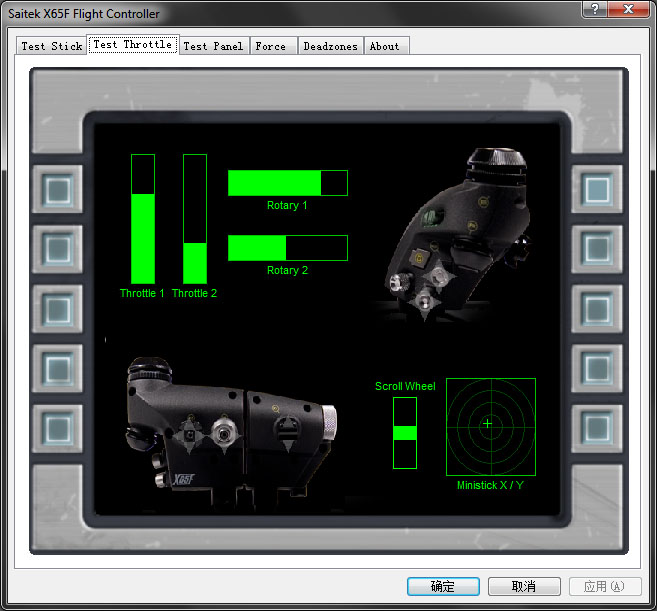Click the Rotary 1 horizontal bar
The height and width of the screenshot is (611, 657).
288,183
